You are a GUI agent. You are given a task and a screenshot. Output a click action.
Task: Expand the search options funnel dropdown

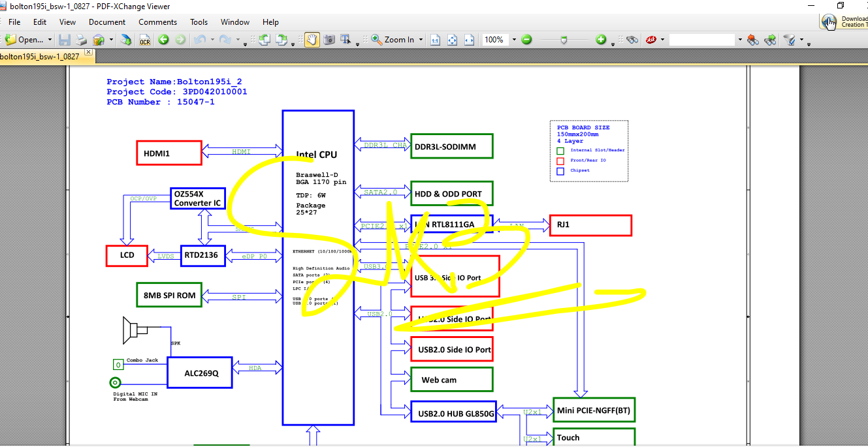point(801,40)
